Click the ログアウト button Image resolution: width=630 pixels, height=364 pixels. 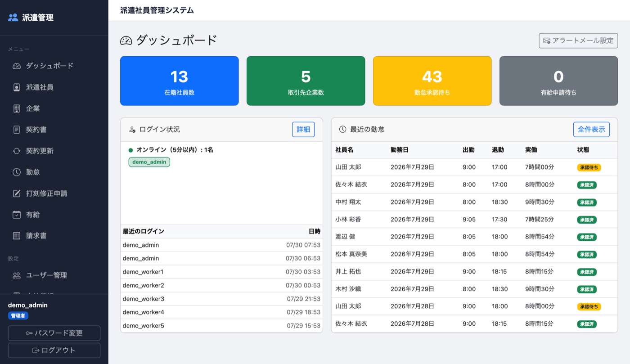pos(54,351)
